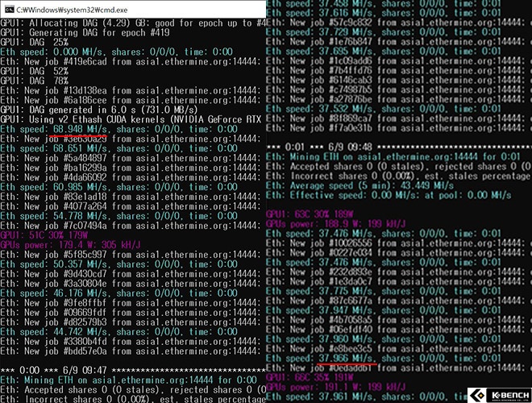
Task: Click the New job #9d430cd7 line
Action: (x=131, y=274)
